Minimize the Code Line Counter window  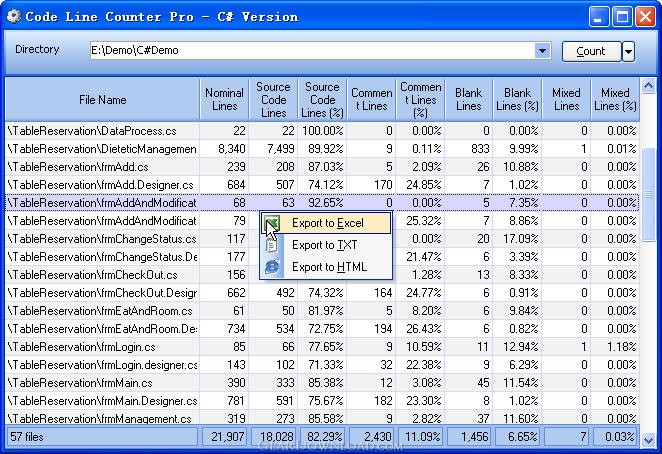[x=599, y=16]
